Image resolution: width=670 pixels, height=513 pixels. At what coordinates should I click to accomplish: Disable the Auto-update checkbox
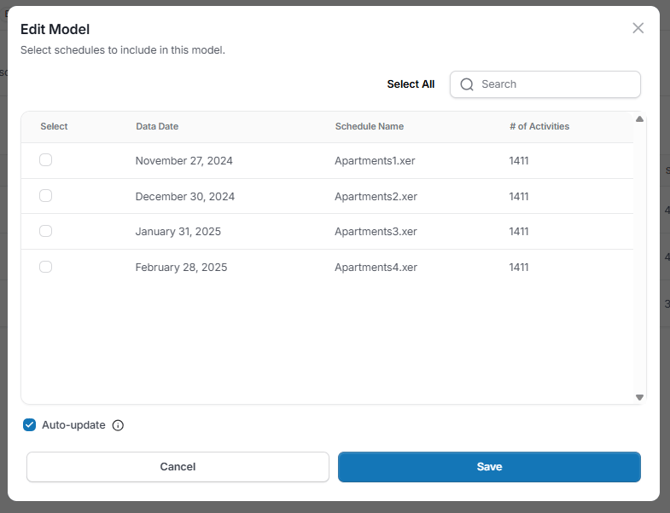tap(29, 425)
